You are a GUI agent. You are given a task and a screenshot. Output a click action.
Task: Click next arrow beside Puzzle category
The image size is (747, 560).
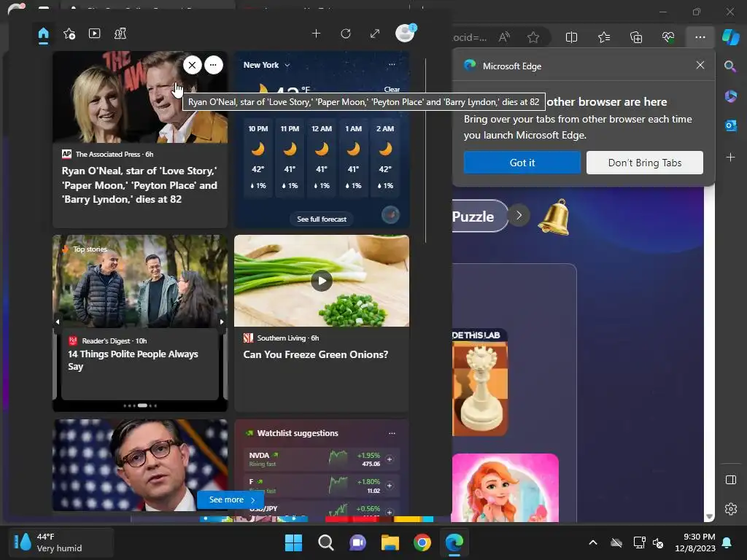click(x=519, y=215)
